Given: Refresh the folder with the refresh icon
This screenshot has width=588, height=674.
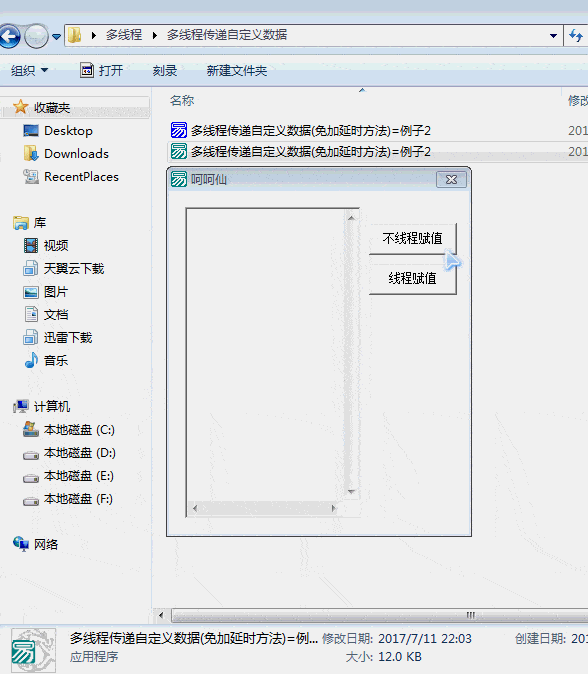Looking at the screenshot, I should (x=576, y=36).
